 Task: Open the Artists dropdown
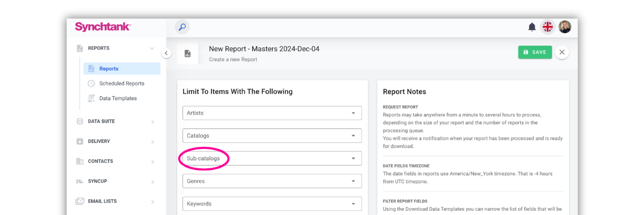(x=272, y=113)
